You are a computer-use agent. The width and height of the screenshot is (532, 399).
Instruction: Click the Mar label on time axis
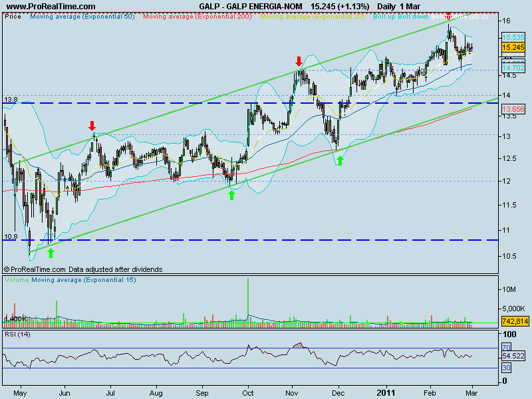coord(471,393)
